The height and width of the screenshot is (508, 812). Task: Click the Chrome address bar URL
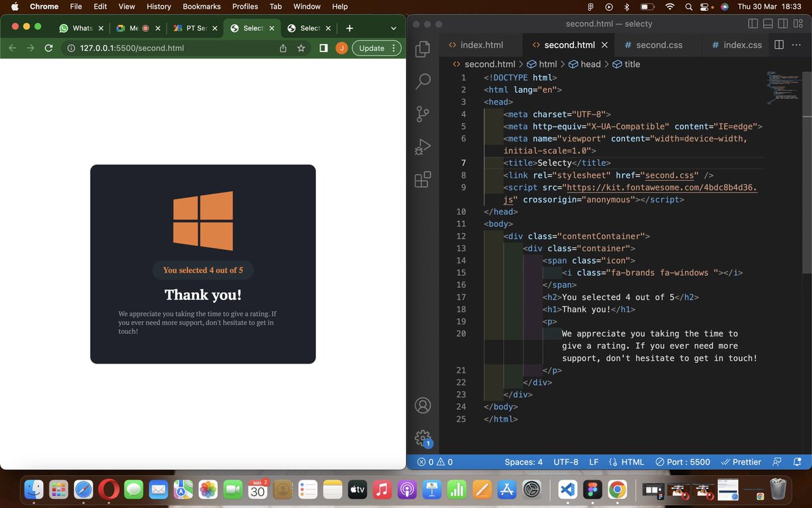coord(132,48)
